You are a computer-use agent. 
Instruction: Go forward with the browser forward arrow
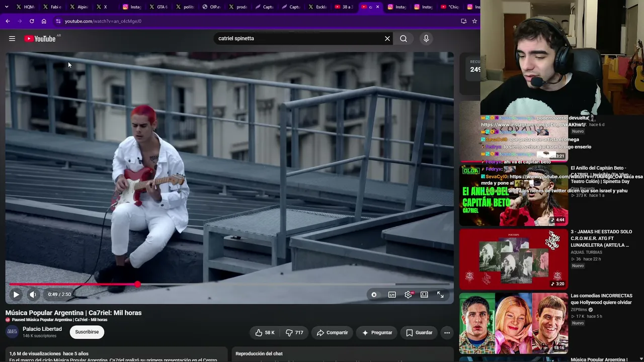20,21
